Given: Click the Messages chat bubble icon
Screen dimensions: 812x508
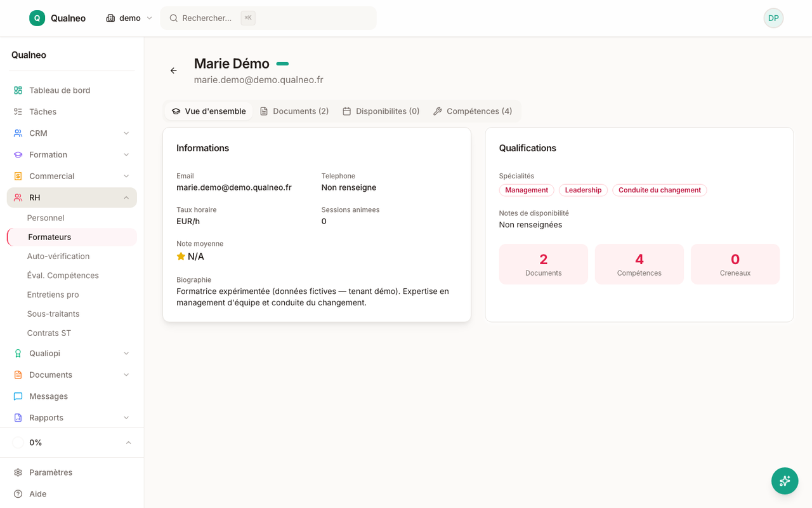Looking at the screenshot, I should (18, 396).
